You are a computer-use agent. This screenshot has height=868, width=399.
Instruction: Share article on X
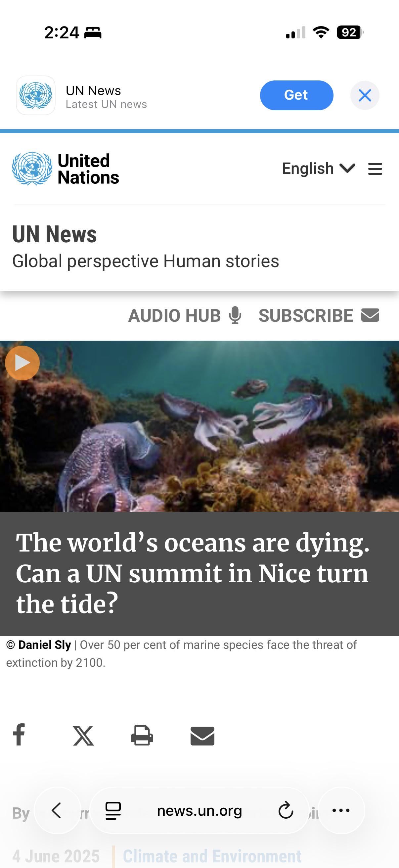tap(83, 736)
